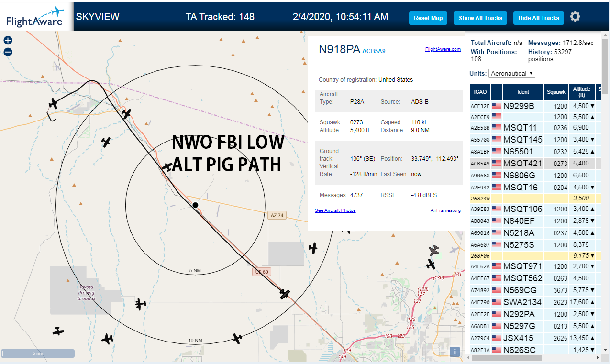Click Reset Map button
Image resolution: width=610 pixels, height=364 pixels.
pyautogui.click(x=428, y=18)
